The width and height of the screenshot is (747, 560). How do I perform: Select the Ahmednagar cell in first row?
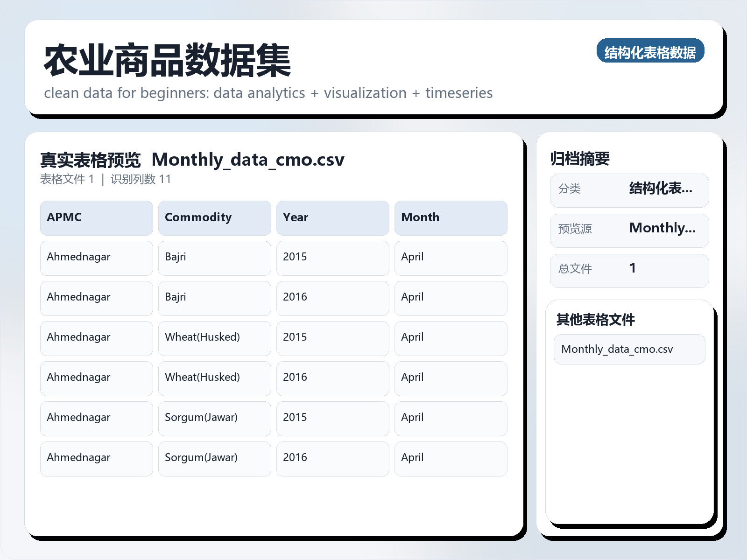(96, 258)
